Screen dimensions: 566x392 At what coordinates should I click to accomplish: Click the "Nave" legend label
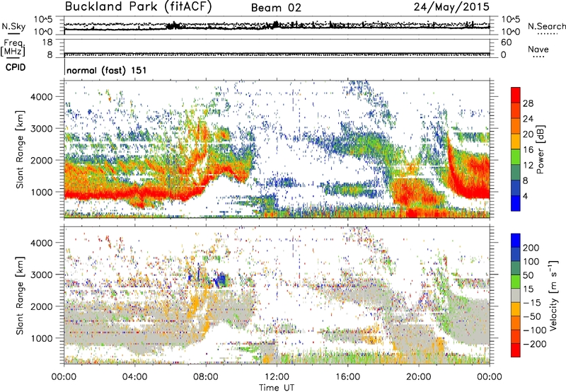538,50
